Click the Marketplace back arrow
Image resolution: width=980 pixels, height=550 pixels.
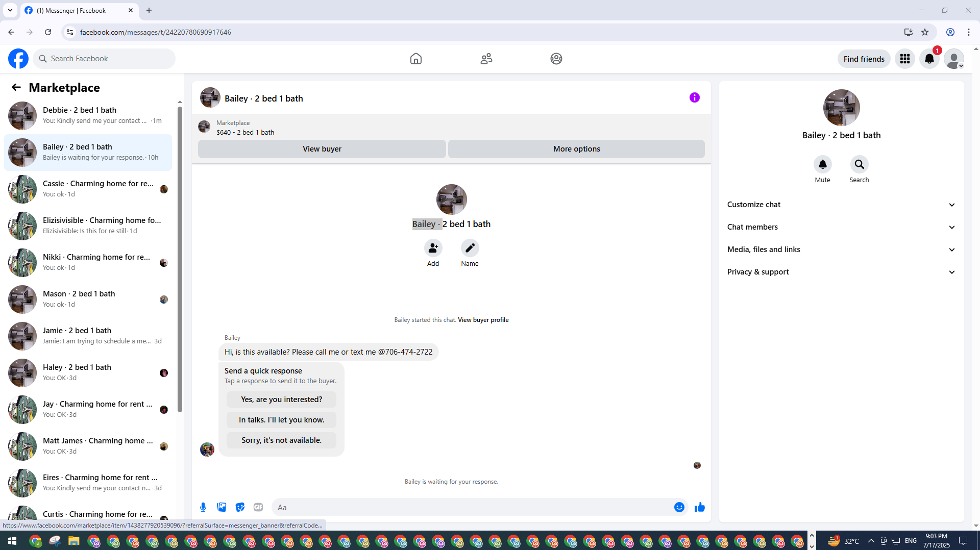pyautogui.click(x=16, y=87)
